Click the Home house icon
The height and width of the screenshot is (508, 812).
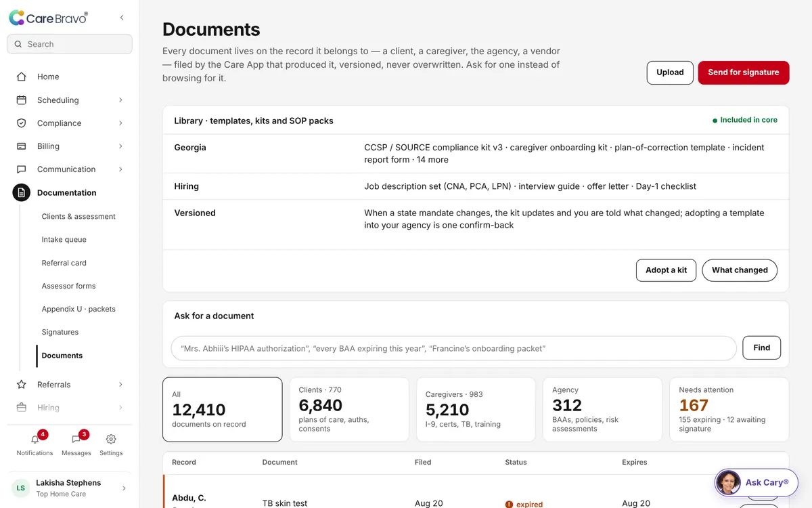click(x=22, y=77)
